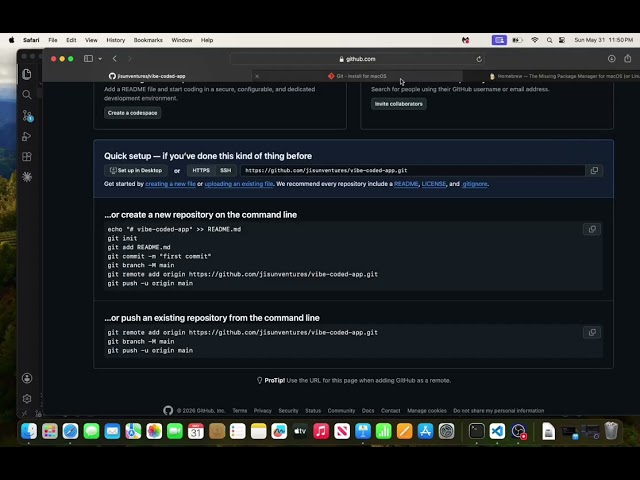The image size is (640, 480).
Task: Open the Explorer icon in VS Code sidebar
Action: (27, 74)
